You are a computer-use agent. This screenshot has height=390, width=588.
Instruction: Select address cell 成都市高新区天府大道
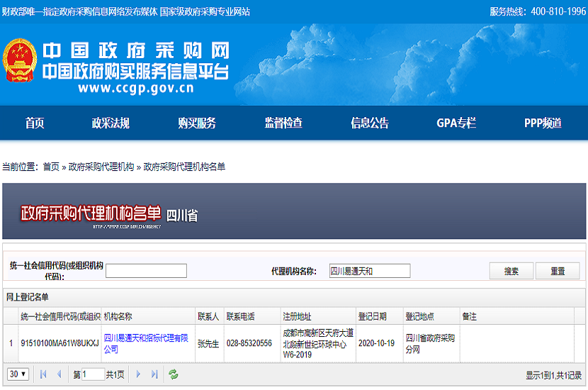pos(318,343)
